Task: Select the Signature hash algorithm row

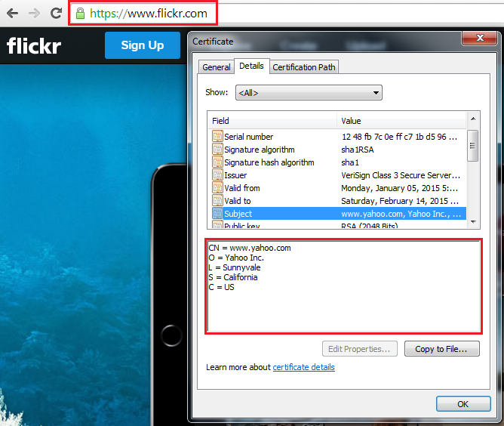Action: [x=337, y=162]
